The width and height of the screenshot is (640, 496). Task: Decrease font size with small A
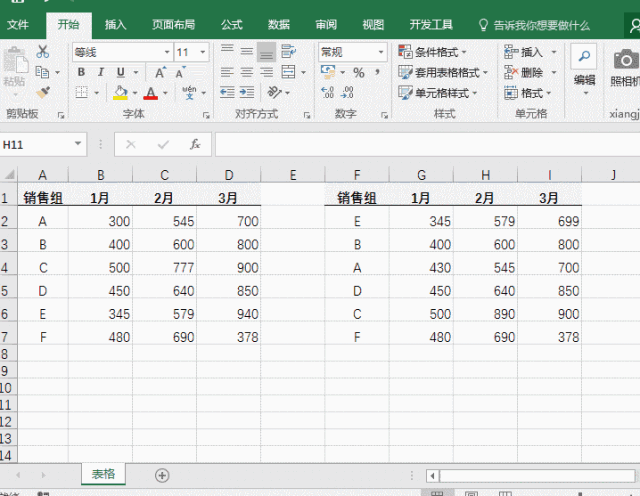(x=180, y=73)
